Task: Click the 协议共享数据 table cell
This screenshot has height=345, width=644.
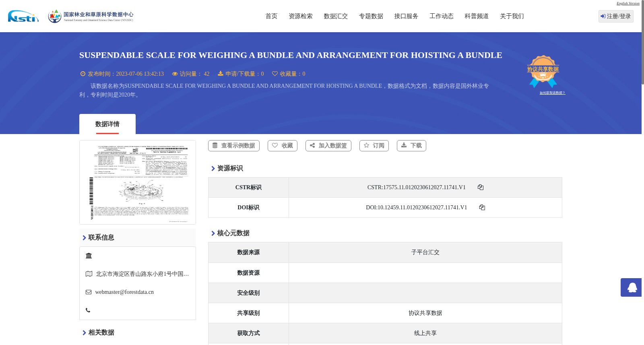Action: [425, 313]
